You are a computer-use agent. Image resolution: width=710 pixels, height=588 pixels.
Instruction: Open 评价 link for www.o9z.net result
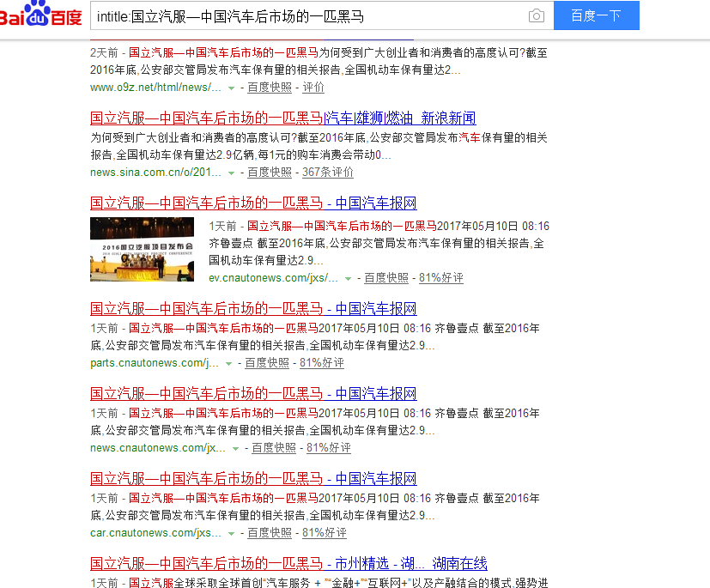[x=313, y=88]
